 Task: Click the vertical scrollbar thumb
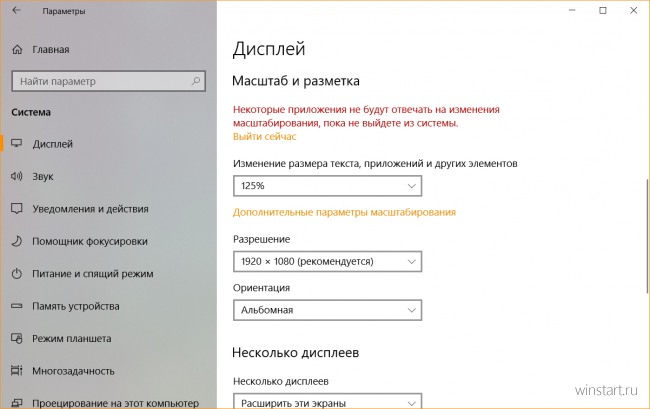pyautogui.click(x=648, y=236)
